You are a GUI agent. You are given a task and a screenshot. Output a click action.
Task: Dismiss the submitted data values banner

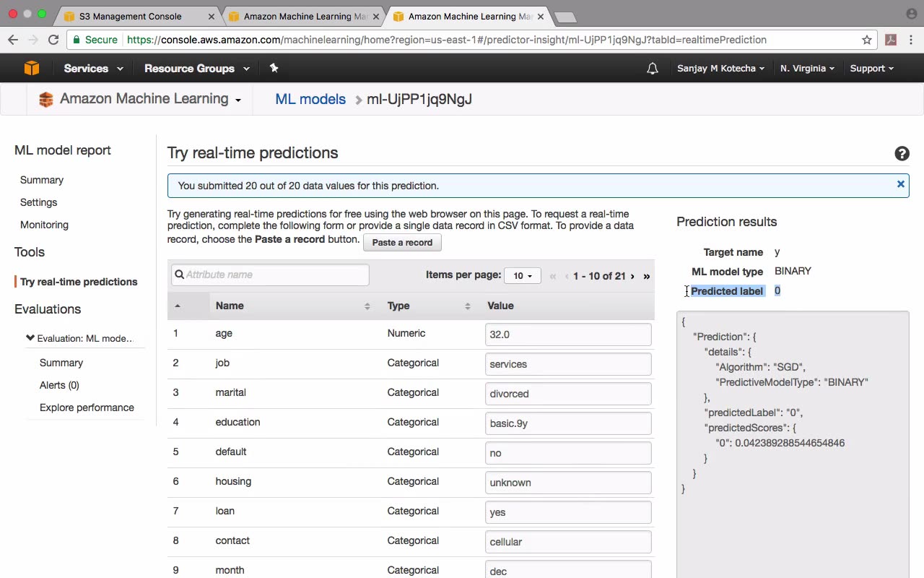(x=901, y=184)
